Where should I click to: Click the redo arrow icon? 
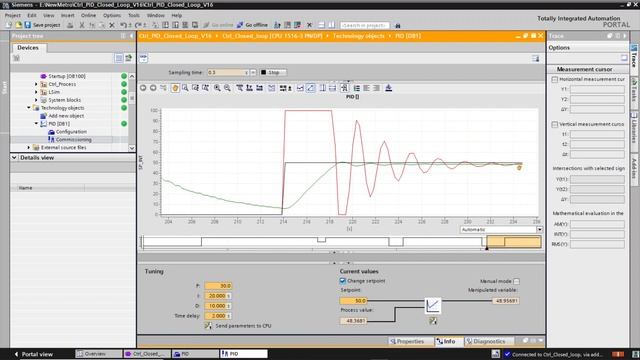click(x=138, y=25)
